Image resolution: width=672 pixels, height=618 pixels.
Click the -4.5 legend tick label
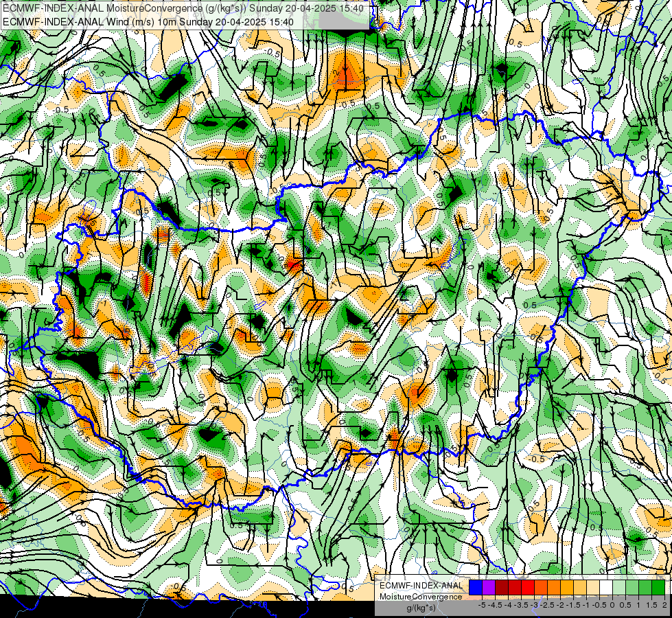(x=495, y=605)
